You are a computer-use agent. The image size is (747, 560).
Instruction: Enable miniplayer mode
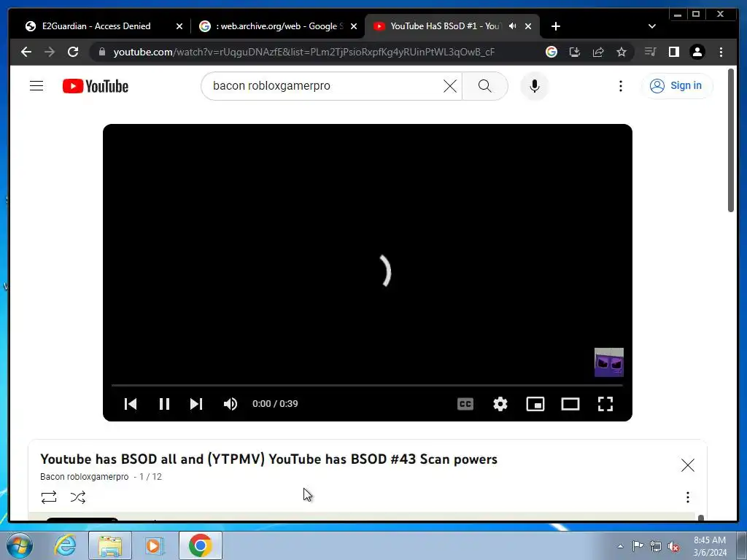click(x=535, y=404)
